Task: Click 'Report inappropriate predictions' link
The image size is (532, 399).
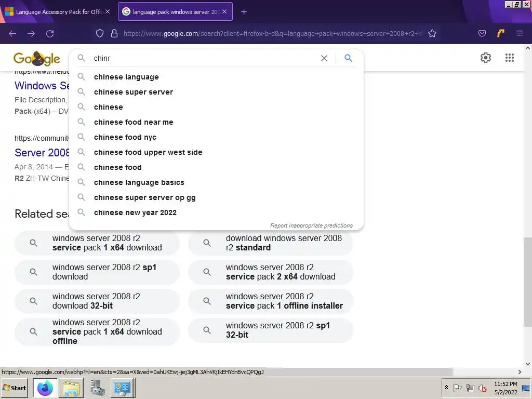Action: (x=312, y=225)
